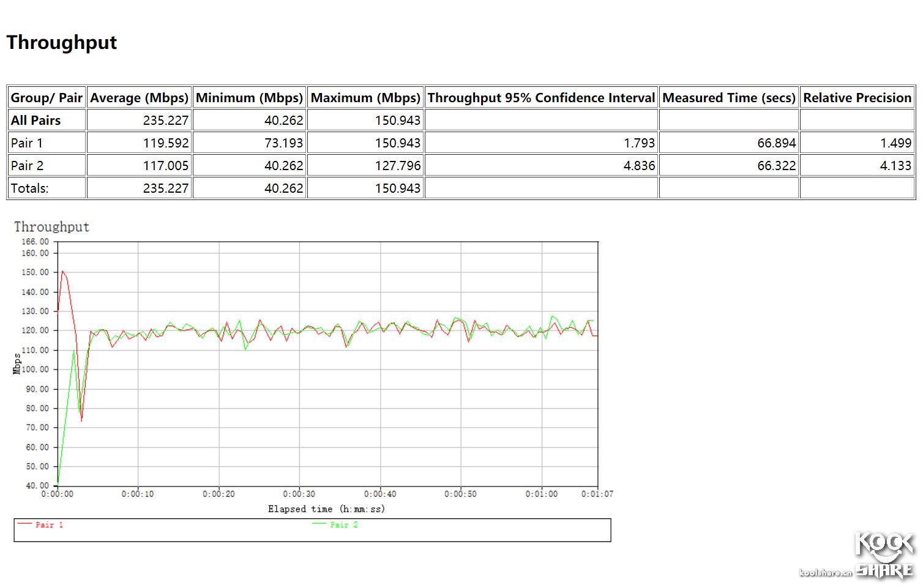Click the Group/ Pair column header

tap(46, 97)
